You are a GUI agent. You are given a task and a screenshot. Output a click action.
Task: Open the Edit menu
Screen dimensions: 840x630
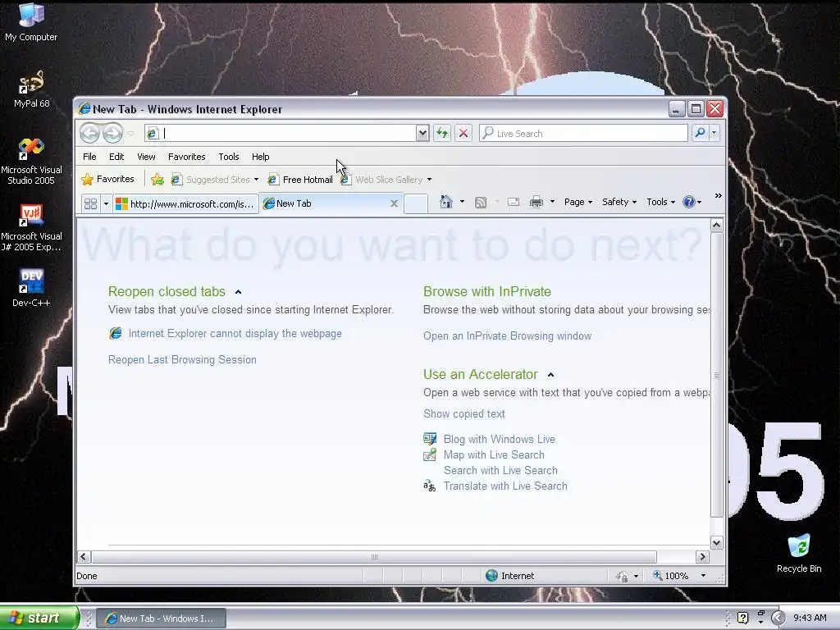116,157
